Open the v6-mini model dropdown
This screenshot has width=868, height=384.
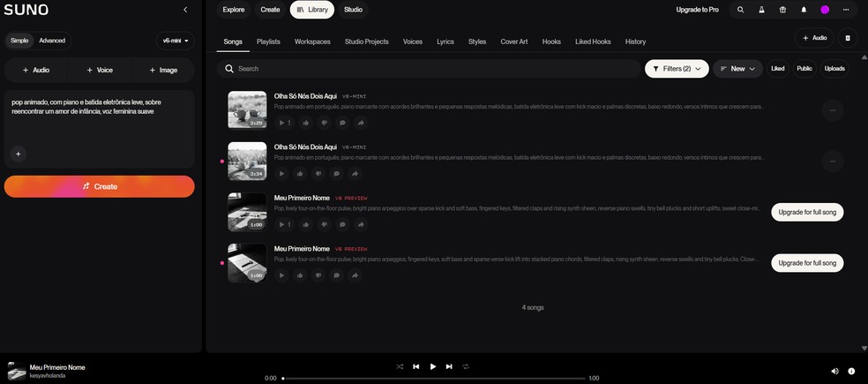click(x=175, y=41)
